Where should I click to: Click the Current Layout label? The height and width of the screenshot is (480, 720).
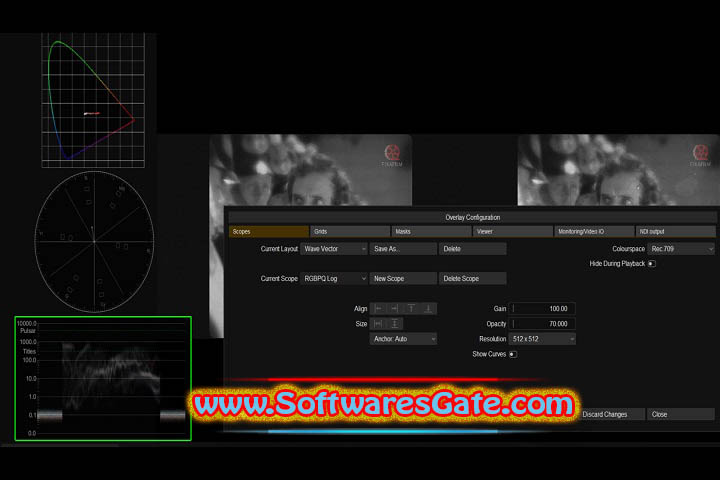279,248
